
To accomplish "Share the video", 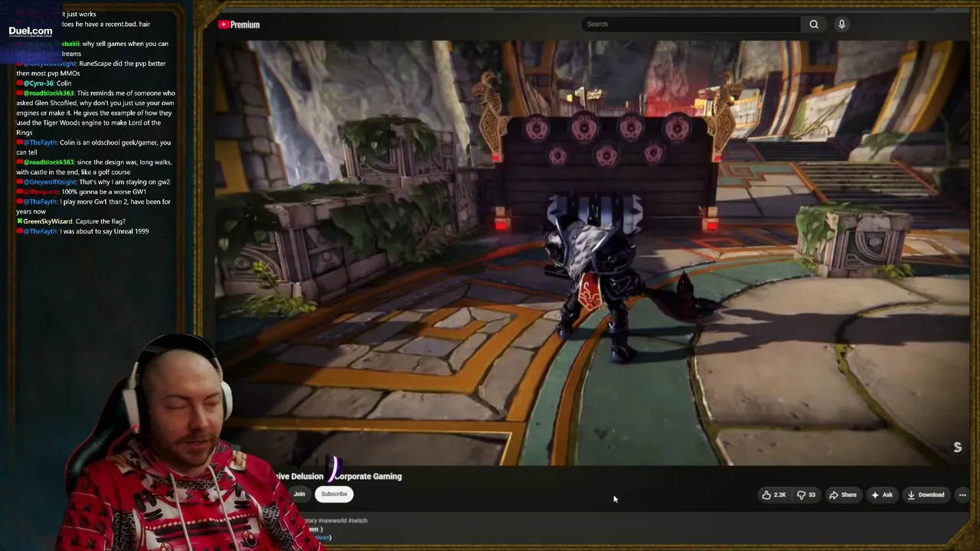I will pyautogui.click(x=843, y=495).
